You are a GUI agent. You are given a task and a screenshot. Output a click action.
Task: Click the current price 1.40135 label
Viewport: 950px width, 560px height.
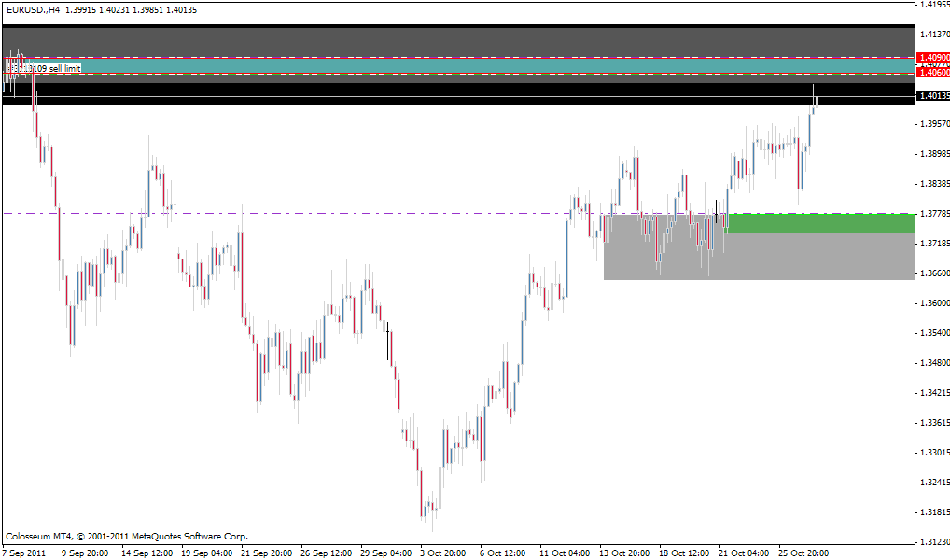(933, 96)
